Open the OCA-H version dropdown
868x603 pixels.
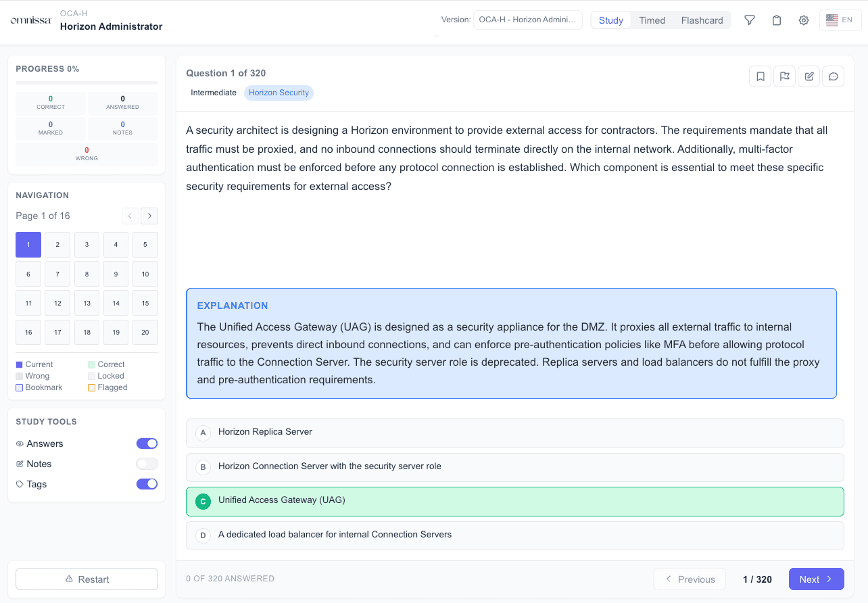527,20
